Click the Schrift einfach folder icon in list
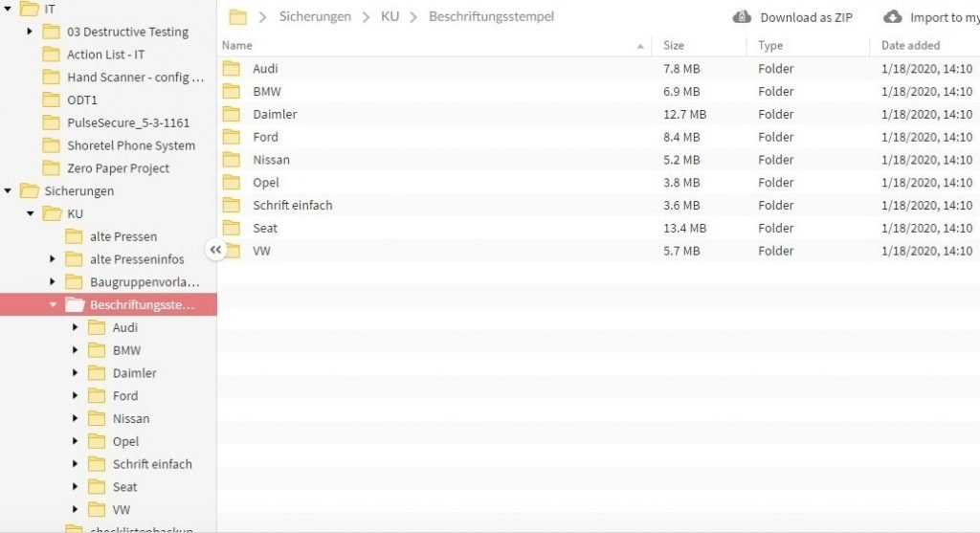Screen dimensions: 980x533 click(x=232, y=205)
